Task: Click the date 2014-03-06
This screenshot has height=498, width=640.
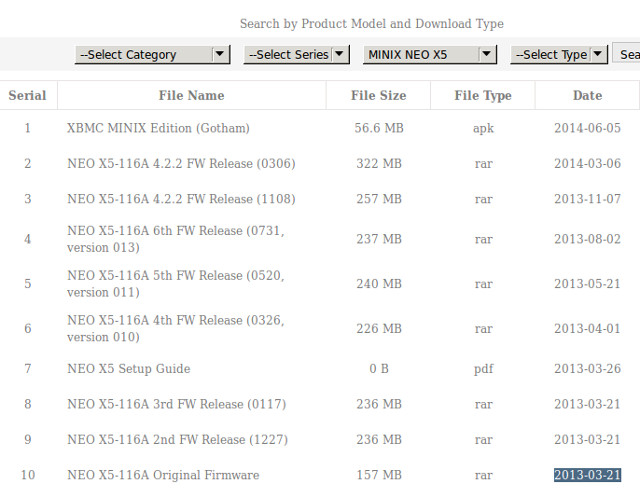Action: (587, 164)
